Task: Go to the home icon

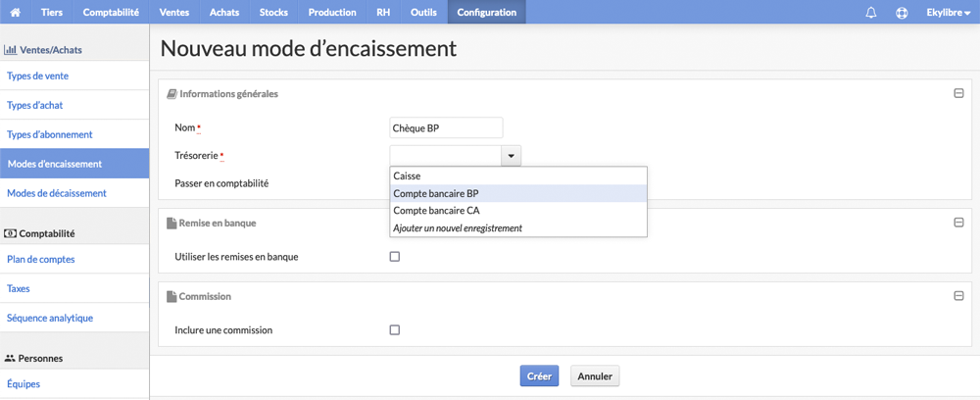Action: (x=16, y=12)
